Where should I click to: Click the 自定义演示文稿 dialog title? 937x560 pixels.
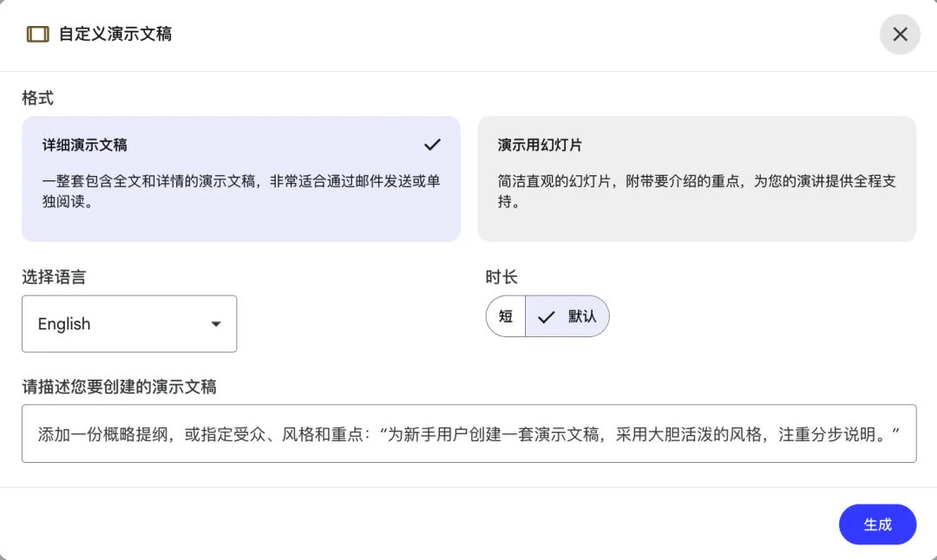click(x=115, y=35)
